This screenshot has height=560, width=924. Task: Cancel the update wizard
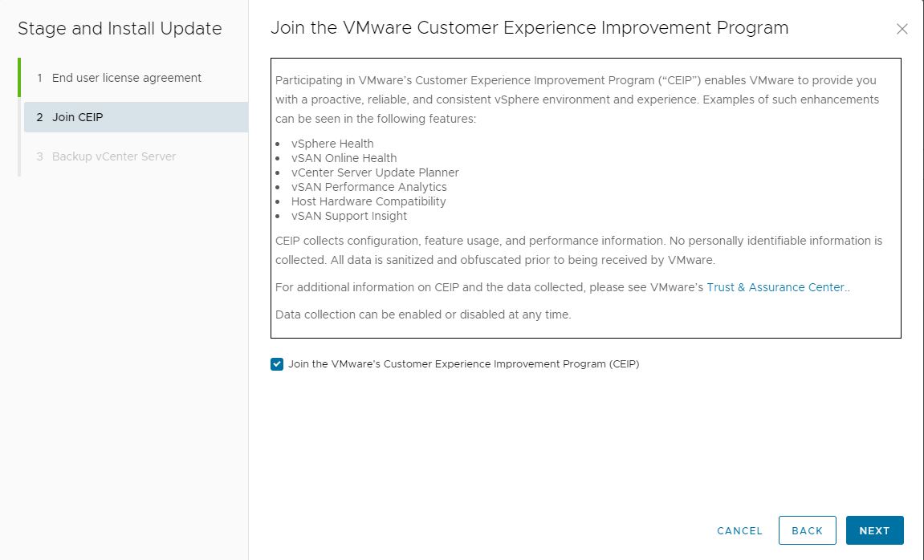point(739,530)
